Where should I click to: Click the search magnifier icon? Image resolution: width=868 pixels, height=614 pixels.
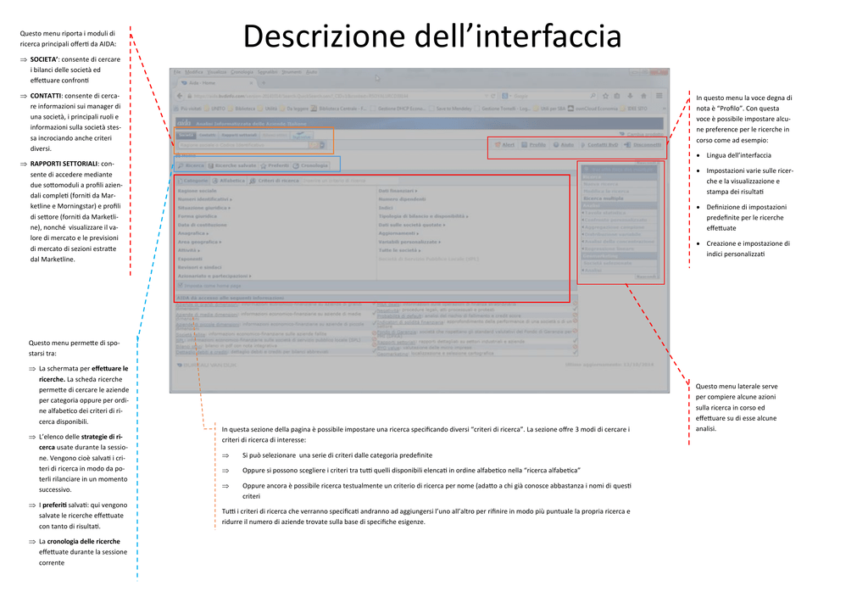click(x=593, y=96)
